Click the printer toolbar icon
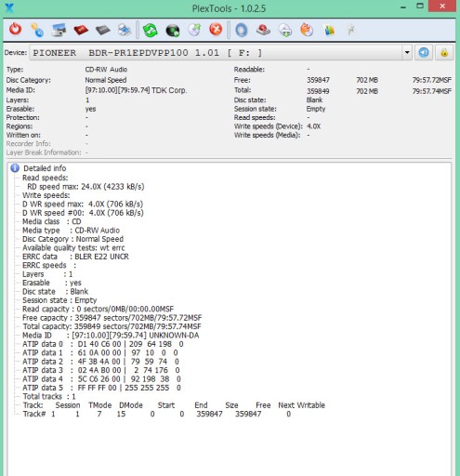Screen dimensions: 460x476 click(125, 30)
